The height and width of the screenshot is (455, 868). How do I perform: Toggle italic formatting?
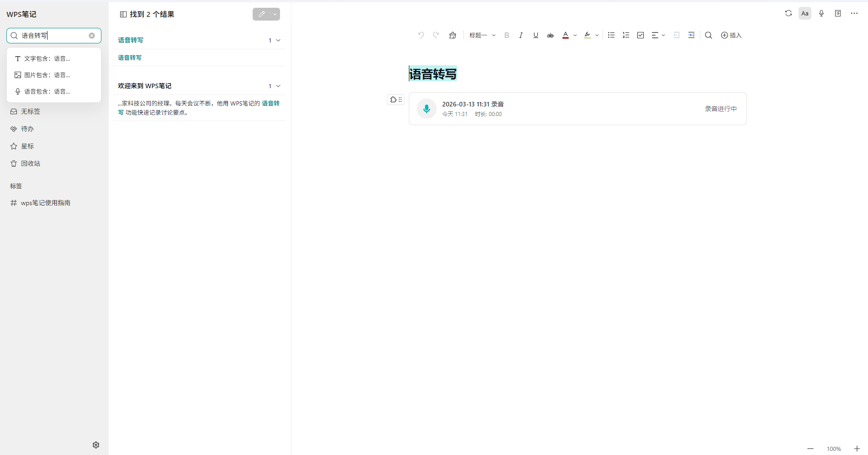pyautogui.click(x=521, y=35)
